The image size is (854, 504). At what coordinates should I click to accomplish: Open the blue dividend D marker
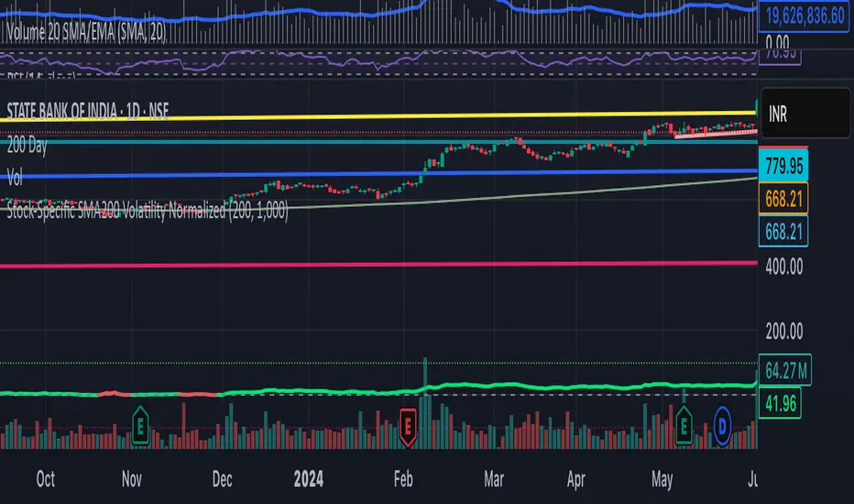point(722,426)
